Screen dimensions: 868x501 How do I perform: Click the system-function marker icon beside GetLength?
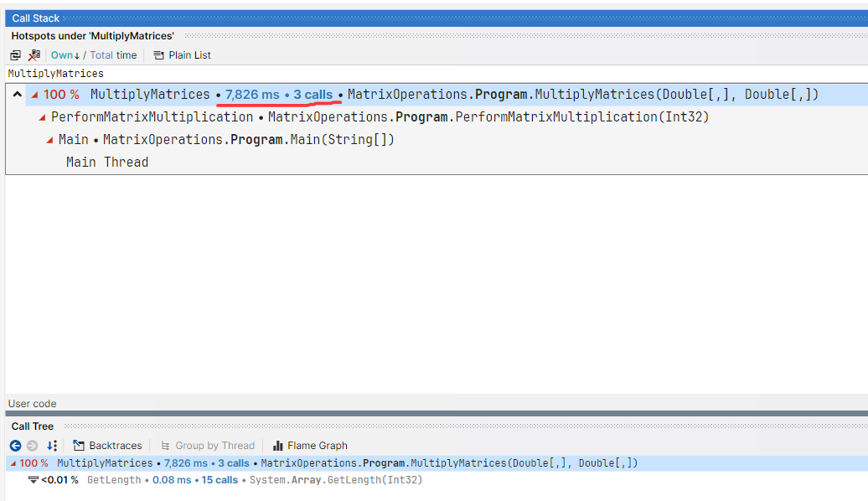[34, 480]
